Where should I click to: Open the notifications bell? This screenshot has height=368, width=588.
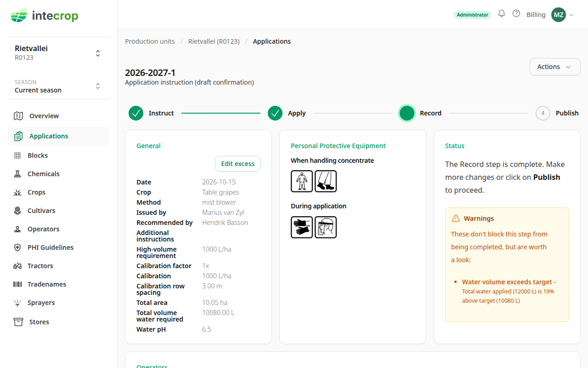pyautogui.click(x=502, y=14)
